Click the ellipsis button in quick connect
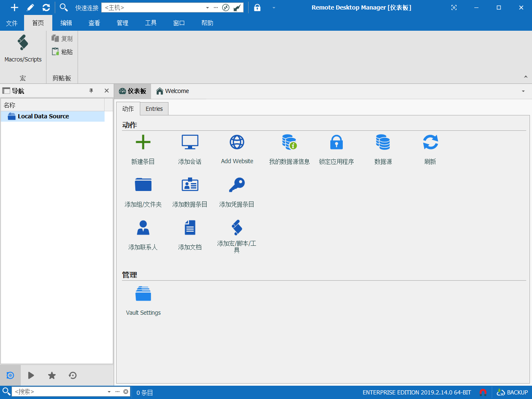532x399 pixels. (216, 7)
